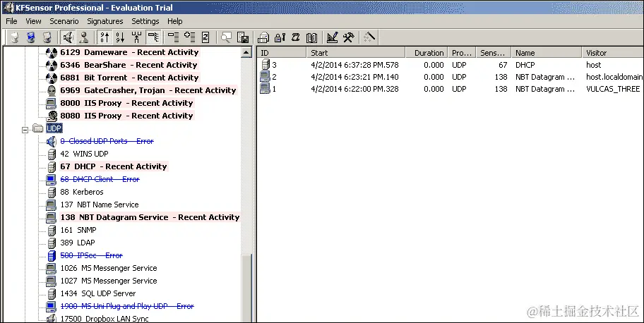Click the first grey server toolbar icon
This screenshot has height=323, width=644.
pyautogui.click(x=15, y=37)
